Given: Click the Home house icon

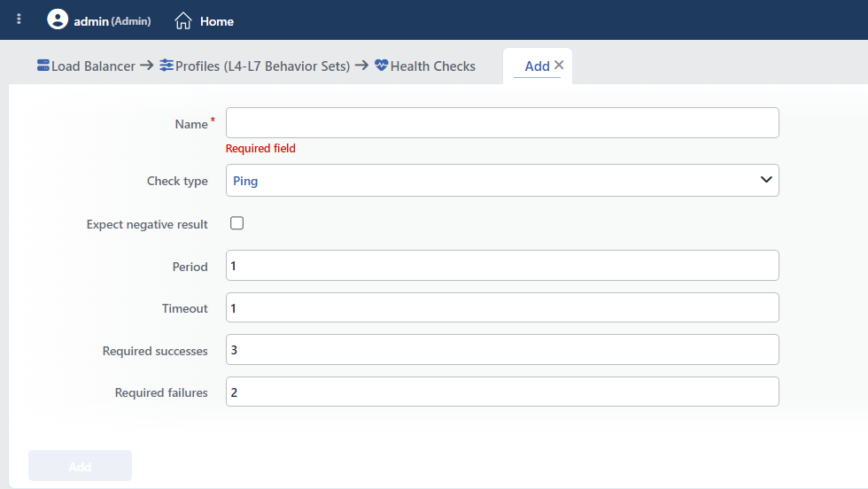Looking at the screenshot, I should pyautogui.click(x=183, y=21).
